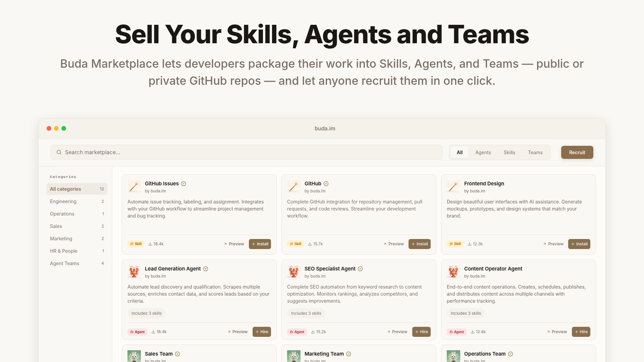Click the verified checkmark beside Marketing Team

coord(348,354)
